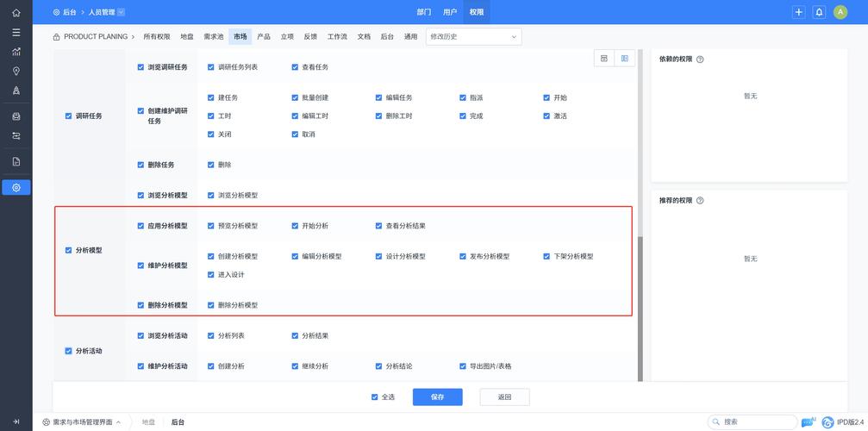Select the 市场 tab
Viewport: 868px width, 431px height.
(240, 37)
